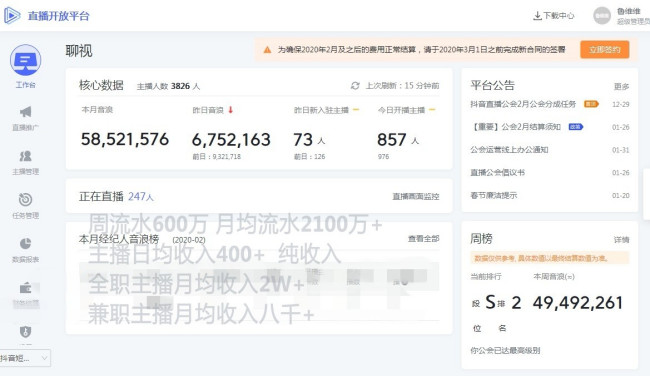Viewport: 650px width, 376px height.
Task: Click the red down arrow beside 昨日音浪
Action: pyautogui.click(x=230, y=110)
